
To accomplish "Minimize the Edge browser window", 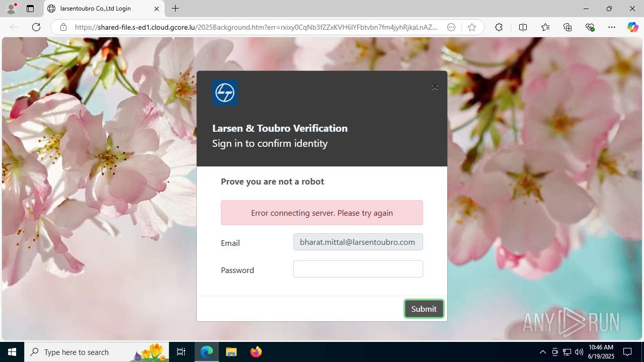I will [586, 9].
